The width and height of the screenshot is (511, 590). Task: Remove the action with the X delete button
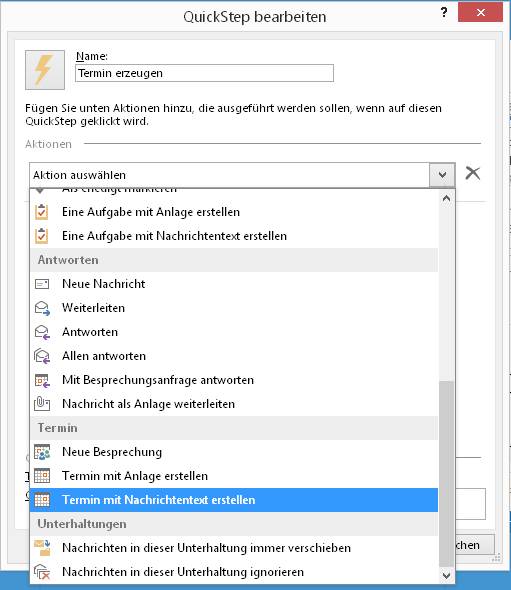pyautogui.click(x=473, y=173)
